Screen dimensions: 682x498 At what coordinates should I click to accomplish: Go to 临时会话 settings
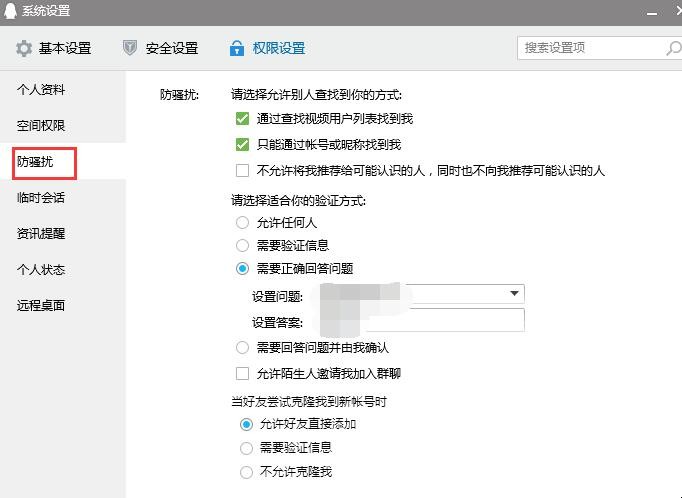[41, 198]
